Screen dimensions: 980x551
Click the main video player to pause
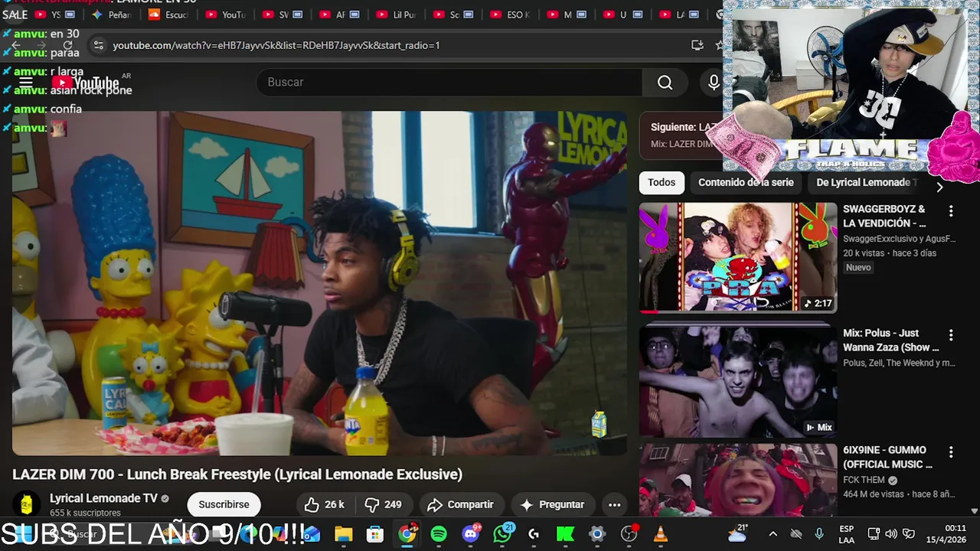pos(319,283)
